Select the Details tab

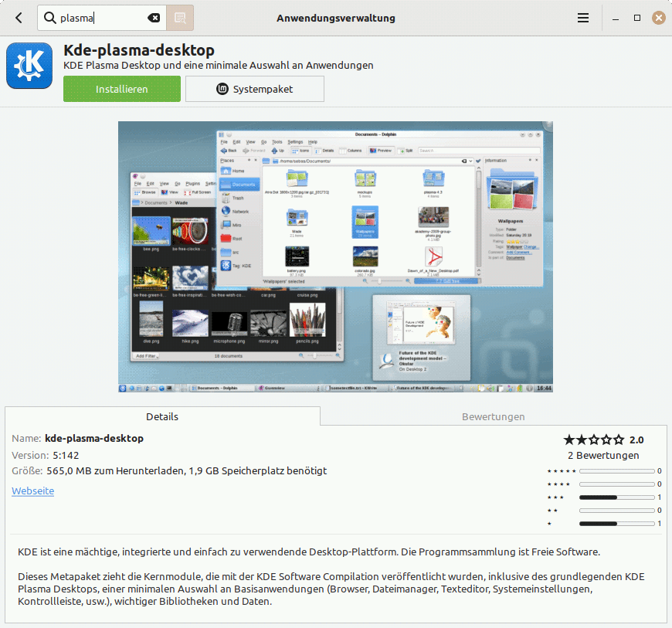point(162,416)
